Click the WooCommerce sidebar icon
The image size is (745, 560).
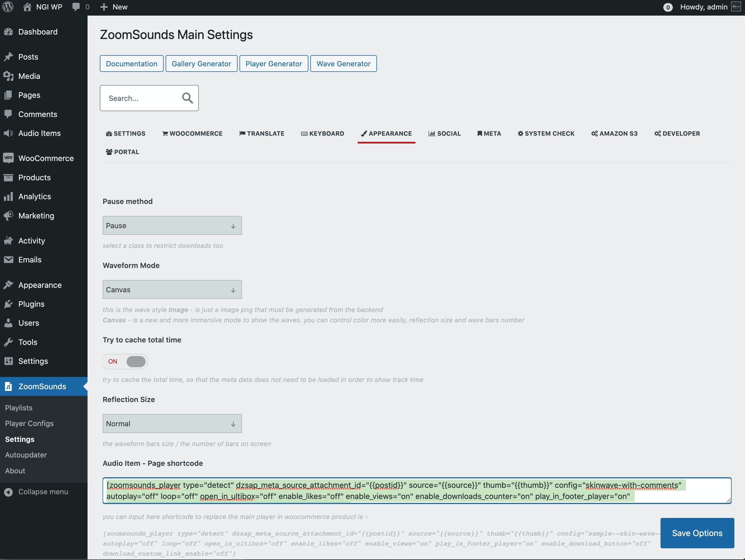click(x=8, y=158)
